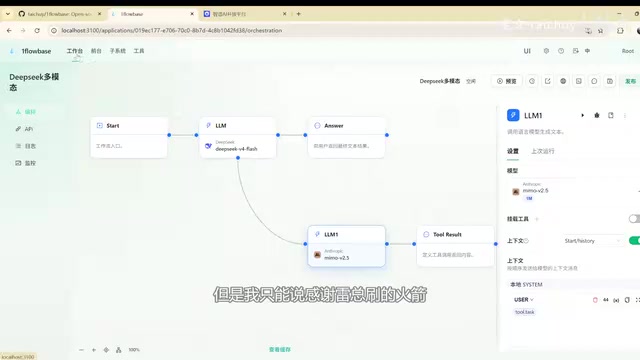Select the LLM1 mimo-v2.5 node
640x360 pixels.
(347, 246)
